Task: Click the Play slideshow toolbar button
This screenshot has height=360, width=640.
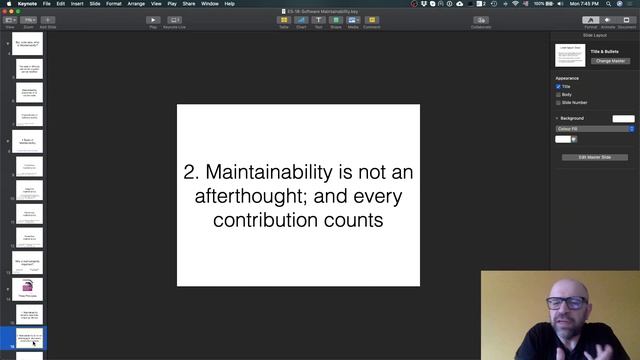Action: point(153,20)
